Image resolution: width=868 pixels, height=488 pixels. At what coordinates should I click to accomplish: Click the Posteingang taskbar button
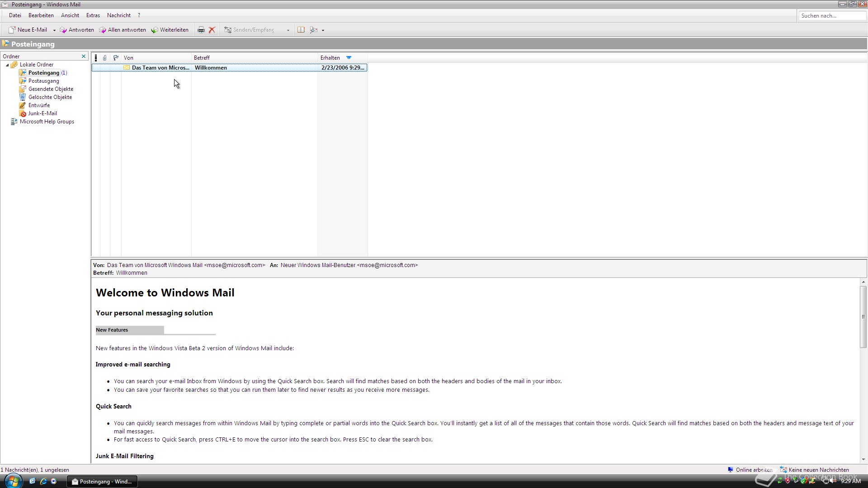(102, 482)
